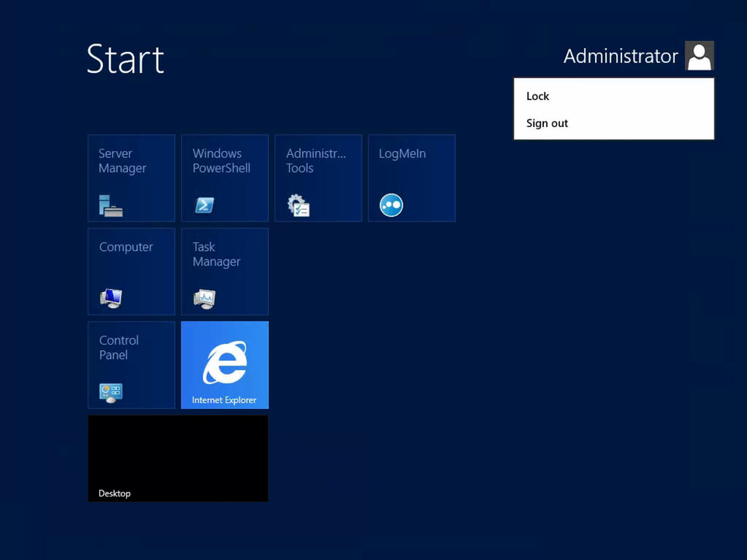747x560 pixels.
Task: Select Lock from the user menu
Action: 538,96
